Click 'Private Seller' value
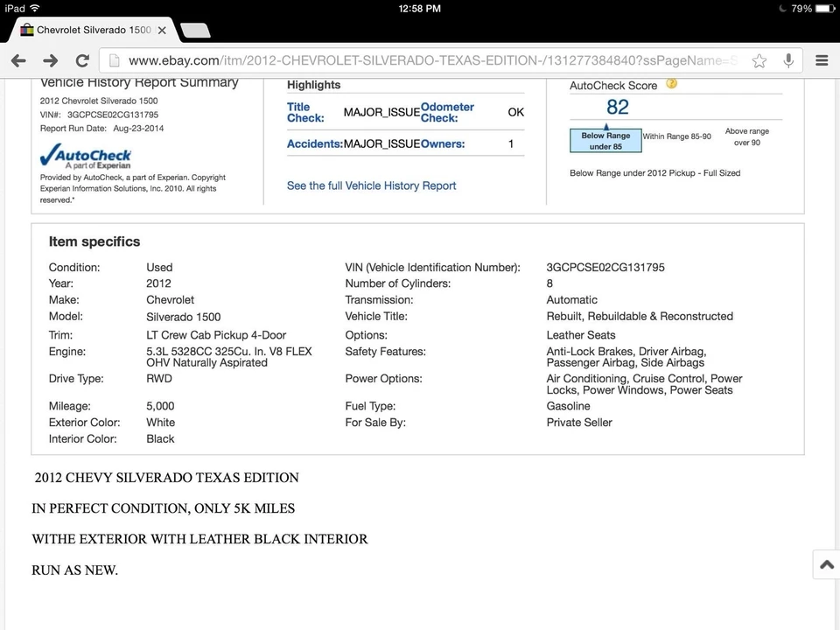 579,423
